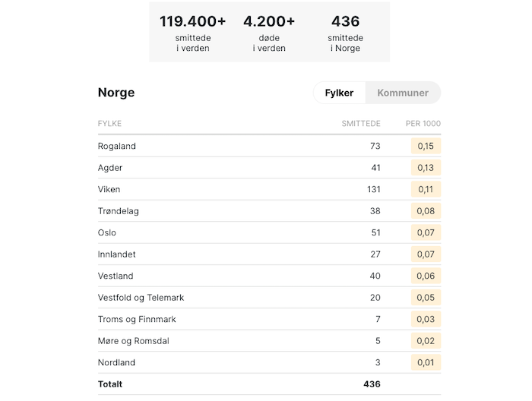The height and width of the screenshot is (401, 532).
Task: Open Vestfold og Telemark row
Action: (269, 298)
